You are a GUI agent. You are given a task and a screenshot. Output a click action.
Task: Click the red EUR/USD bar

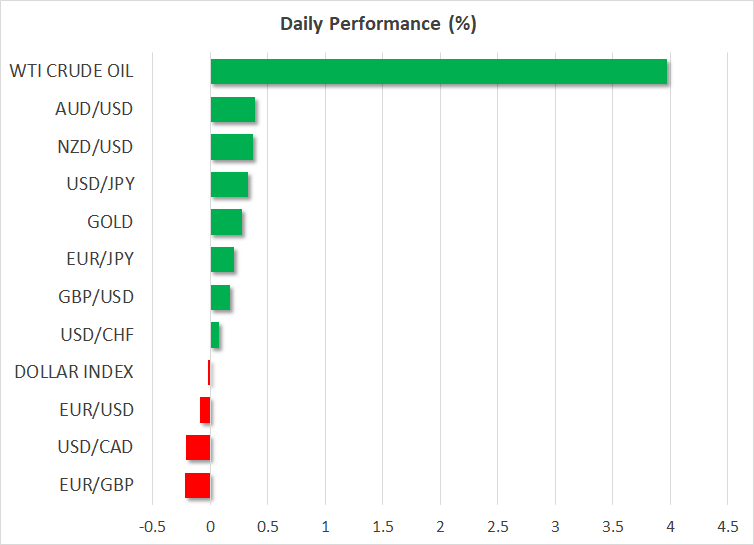(205, 410)
